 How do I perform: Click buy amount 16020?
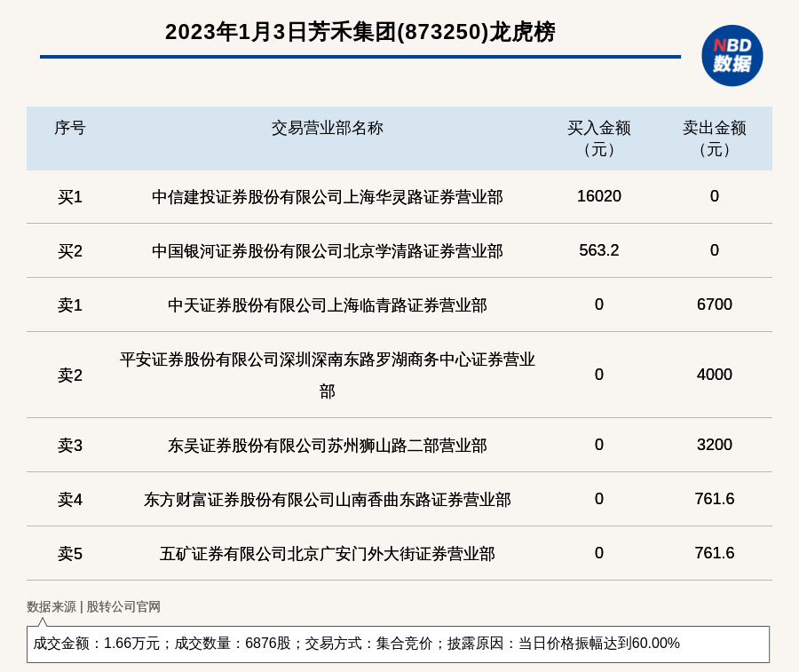598,196
